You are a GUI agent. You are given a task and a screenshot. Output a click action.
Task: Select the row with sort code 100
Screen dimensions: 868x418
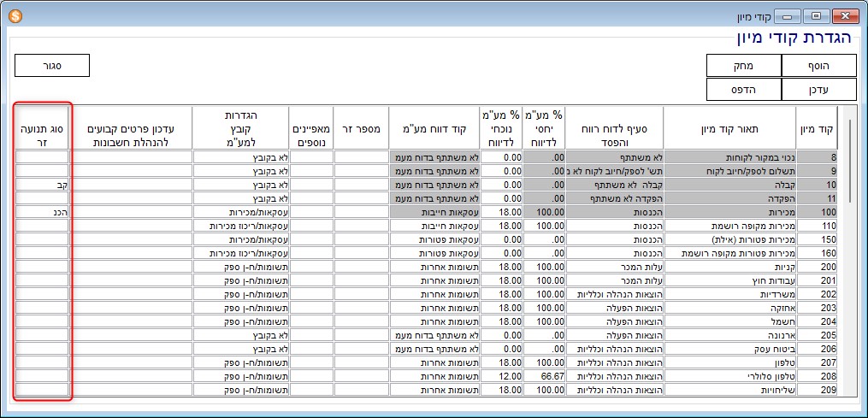click(x=818, y=210)
